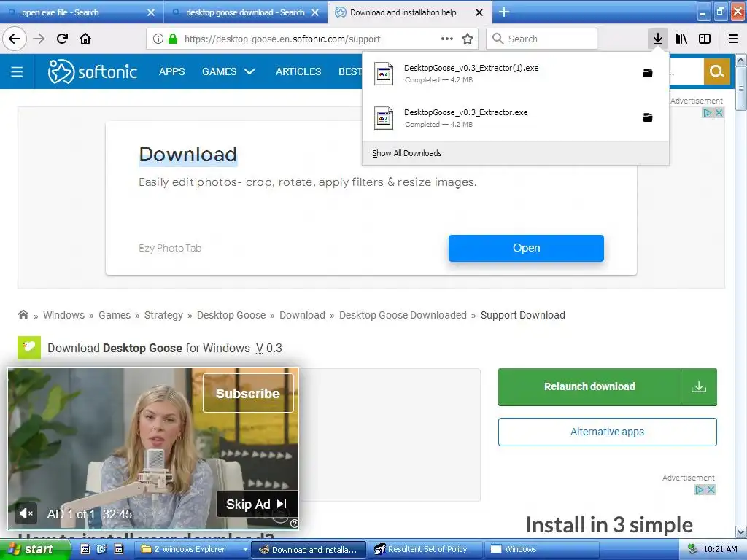This screenshot has width=747, height=560.
Task: Show site information icon in address bar
Action: pyautogui.click(x=158, y=39)
